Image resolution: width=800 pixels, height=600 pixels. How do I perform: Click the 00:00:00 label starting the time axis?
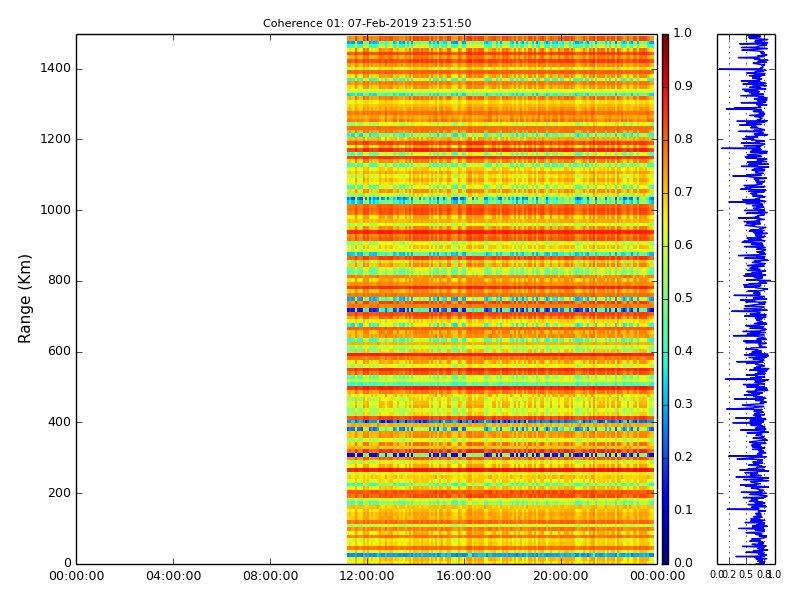77,577
